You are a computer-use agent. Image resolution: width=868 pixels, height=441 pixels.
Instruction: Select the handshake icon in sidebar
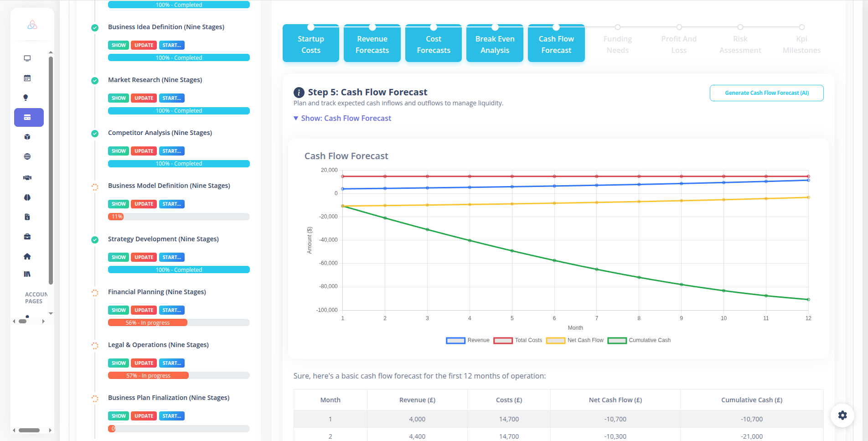coord(27,177)
